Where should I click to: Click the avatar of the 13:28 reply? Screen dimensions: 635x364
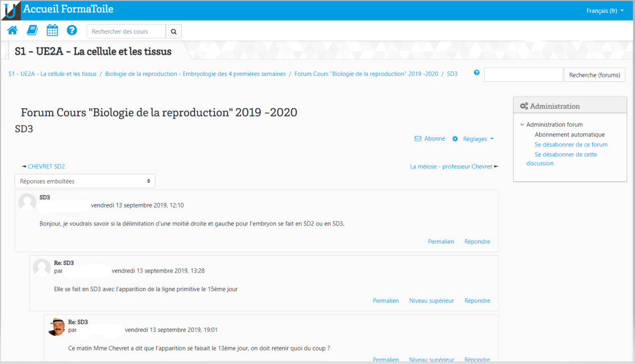pyautogui.click(x=42, y=267)
